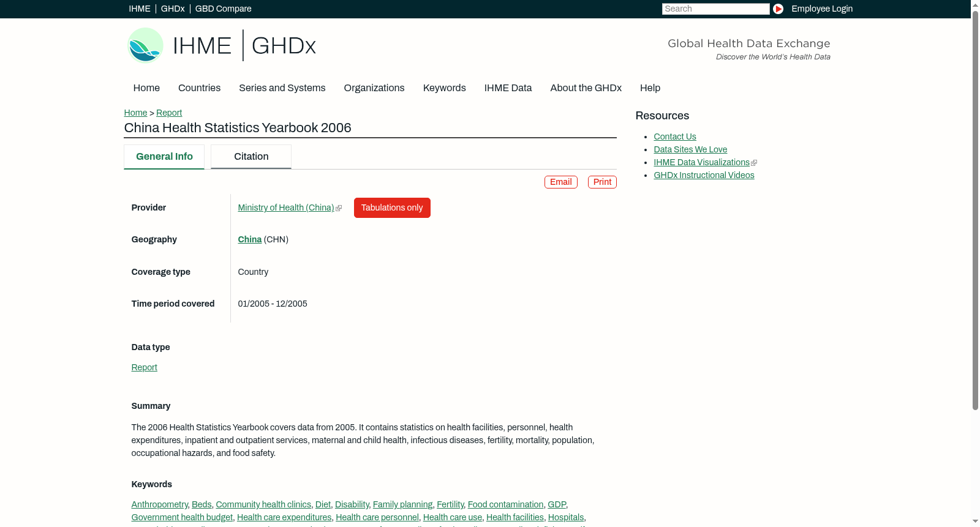
Task: Click the Health care use keyword
Action: point(453,517)
